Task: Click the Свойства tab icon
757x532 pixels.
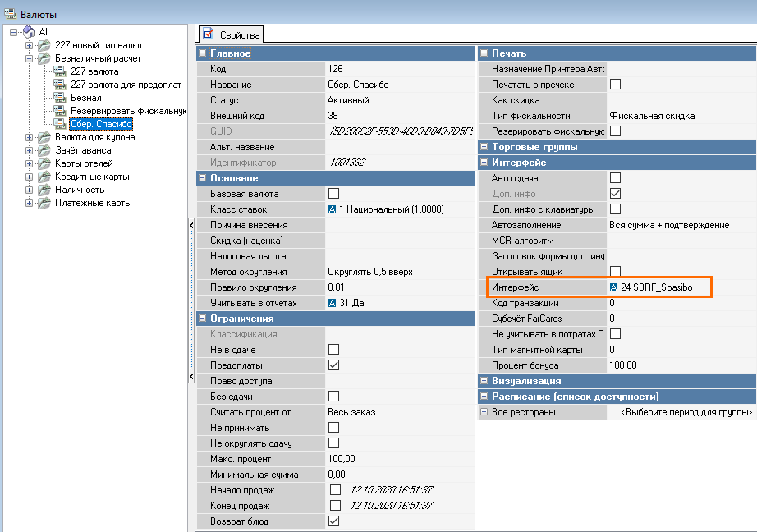Action: [x=209, y=34]
